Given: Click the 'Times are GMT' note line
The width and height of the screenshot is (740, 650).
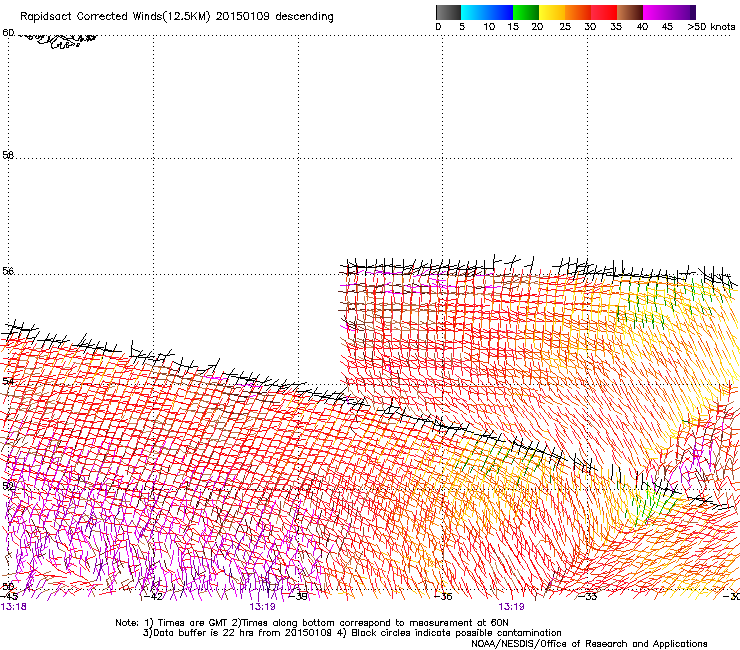Looking at the screenshot, I should click(x=312, y=623).
